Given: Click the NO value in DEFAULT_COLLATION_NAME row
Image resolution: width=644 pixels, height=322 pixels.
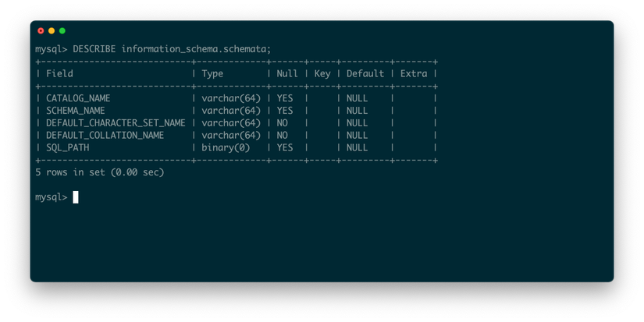Looking at the screenshot, I should coord(282,135).
